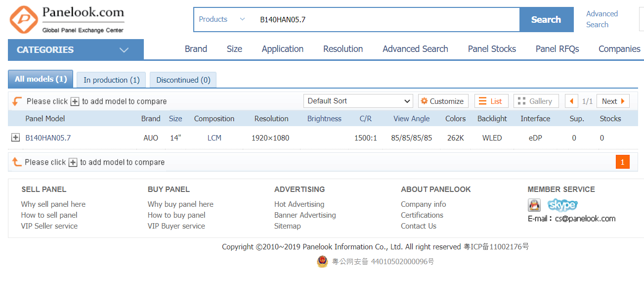Image resolution: width=644 pixels, height=283 pixels.
Task: Expand the CATEGORIES menu
Action: [x=76, y=49]
